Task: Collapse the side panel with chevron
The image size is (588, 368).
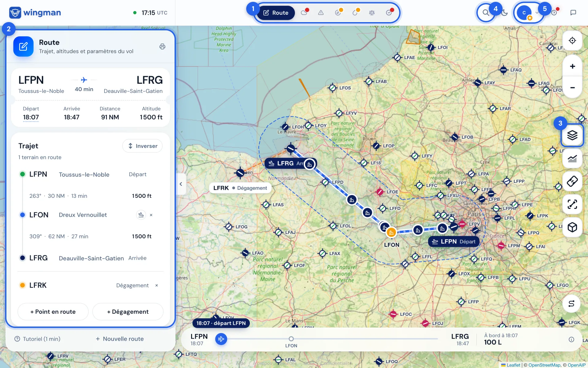Action: 181,184
